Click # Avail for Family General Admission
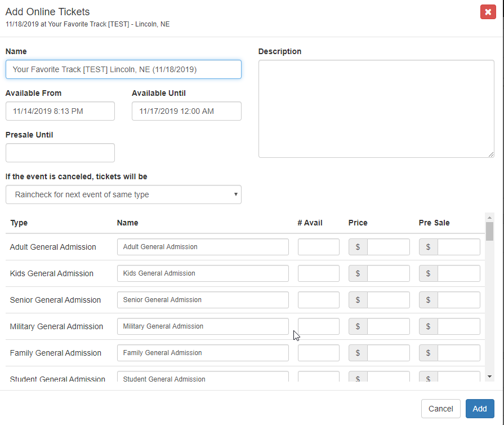Screen dimensions: 504x425 tap(318, 353)
